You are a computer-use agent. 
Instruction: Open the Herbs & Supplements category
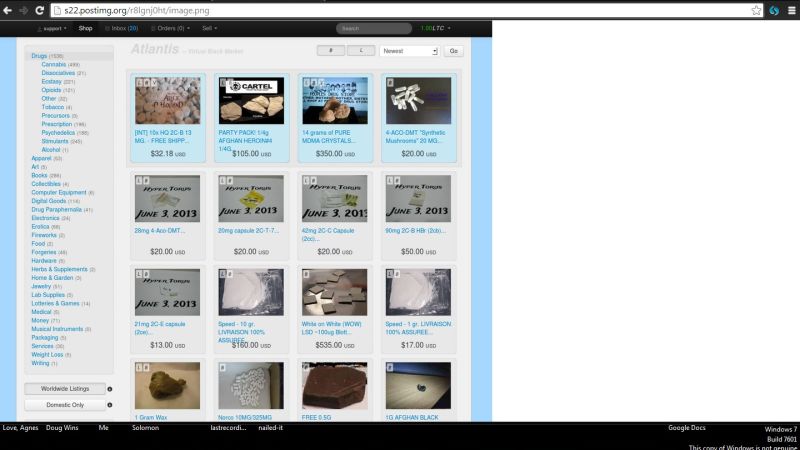click(x=59, y=269)
